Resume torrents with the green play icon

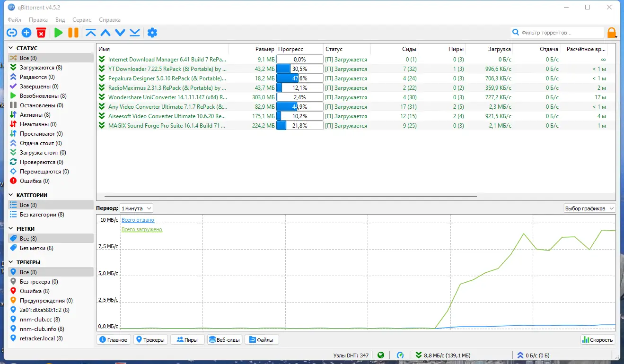58,33
